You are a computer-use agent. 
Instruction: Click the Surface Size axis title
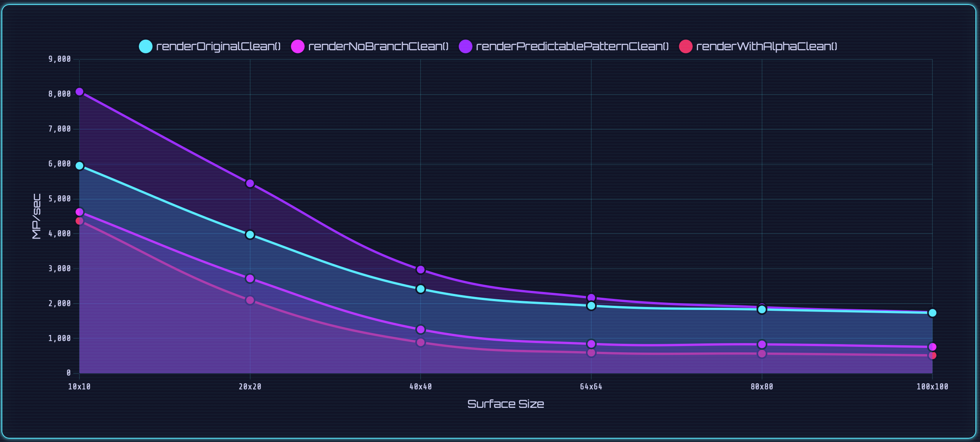(x=506, y=404)
